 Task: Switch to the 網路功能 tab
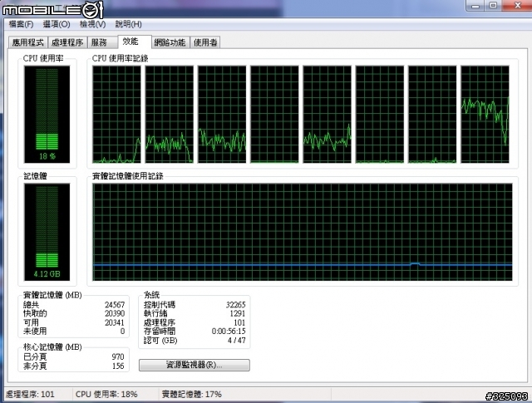click(x=170, y=42)
